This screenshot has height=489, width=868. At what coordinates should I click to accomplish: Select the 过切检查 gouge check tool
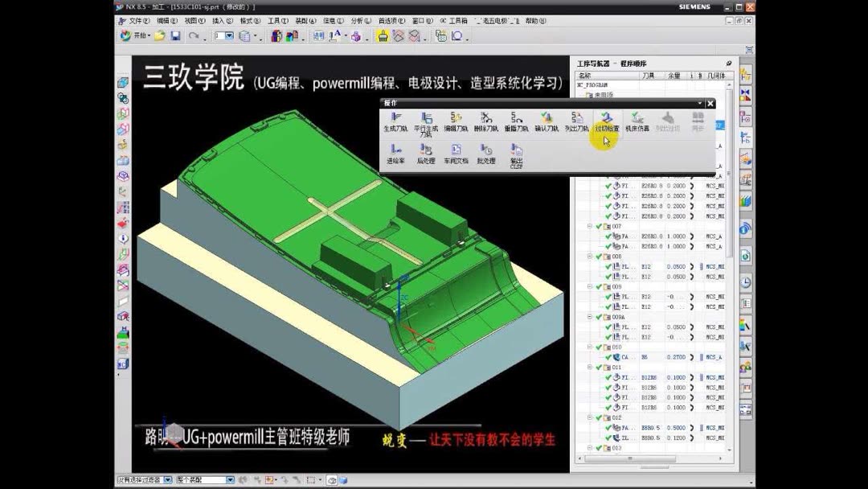608,118
